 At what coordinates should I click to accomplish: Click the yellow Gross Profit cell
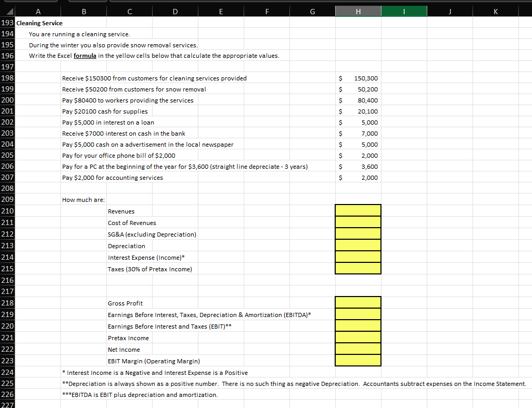coord(358,303)
